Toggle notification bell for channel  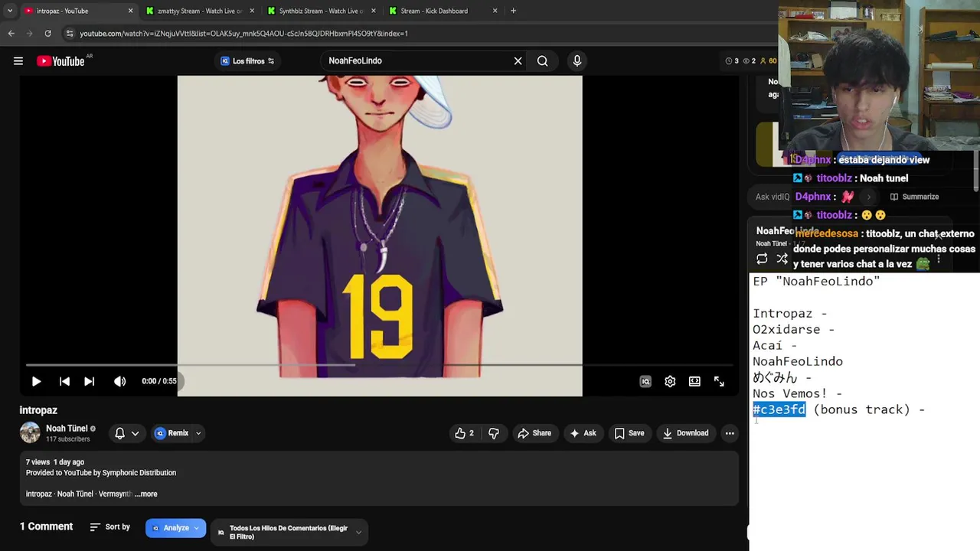(120, 433)
